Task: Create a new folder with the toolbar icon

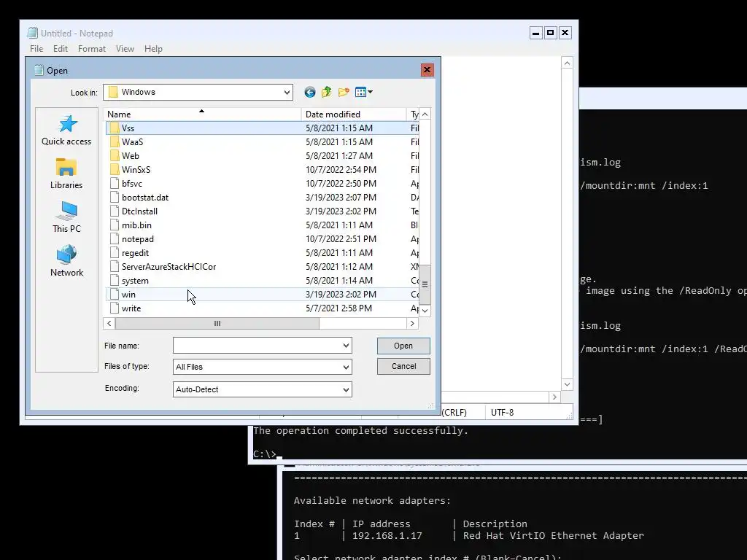Action: pyautogui.click(x=344, y=93)
